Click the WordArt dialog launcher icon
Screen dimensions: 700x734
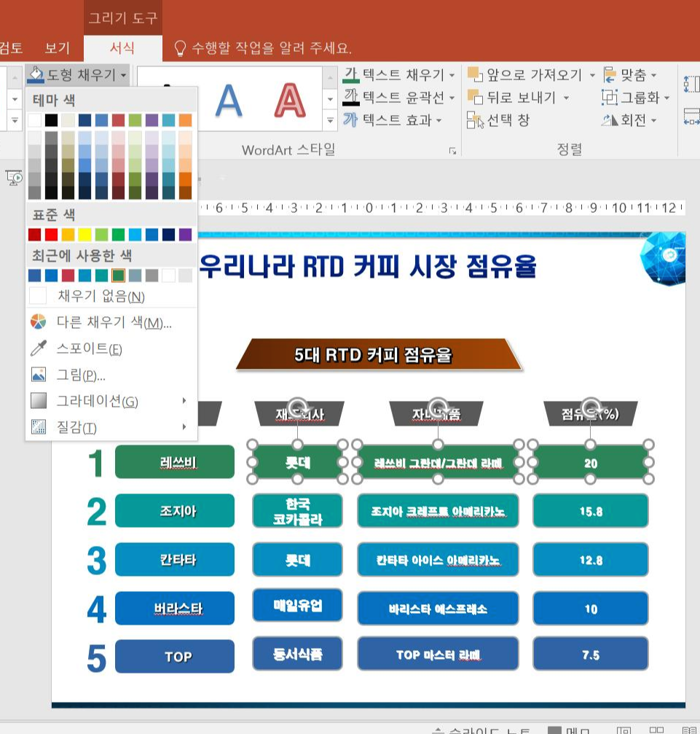point(452,150)
